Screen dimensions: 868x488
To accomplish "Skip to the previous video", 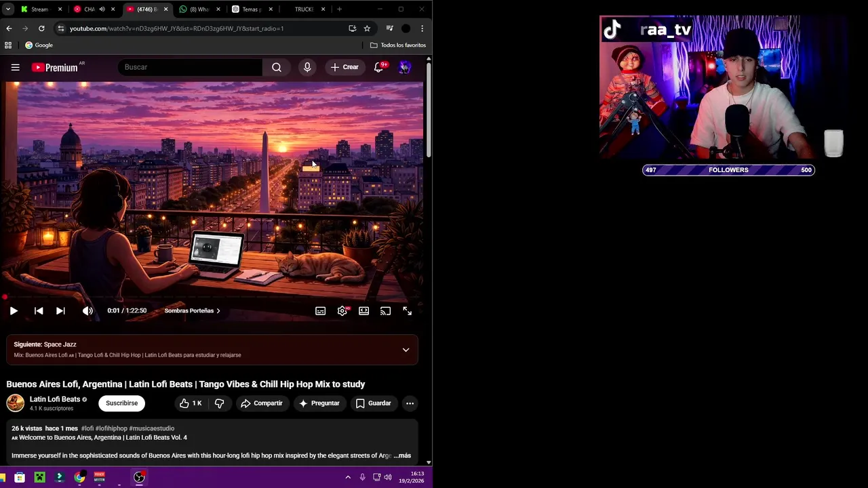I will 39,310.
